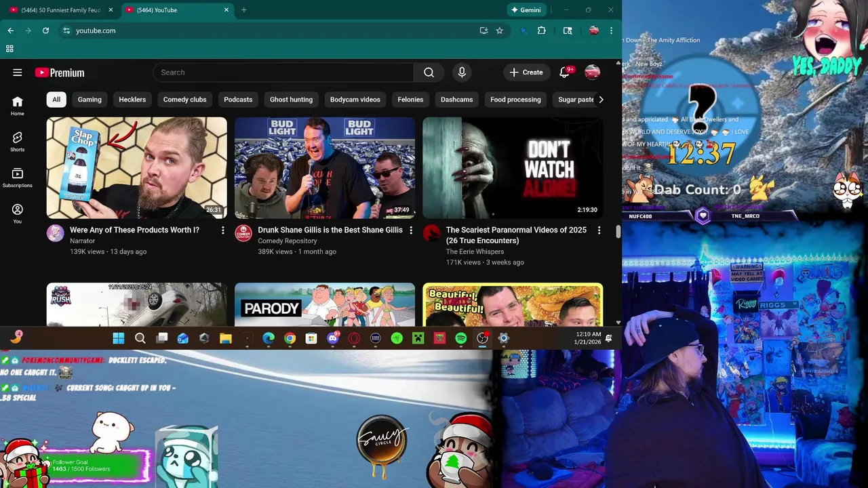Open File Explorer from taskbar
This screenshot has width=868, height=488.
point(226,338)
